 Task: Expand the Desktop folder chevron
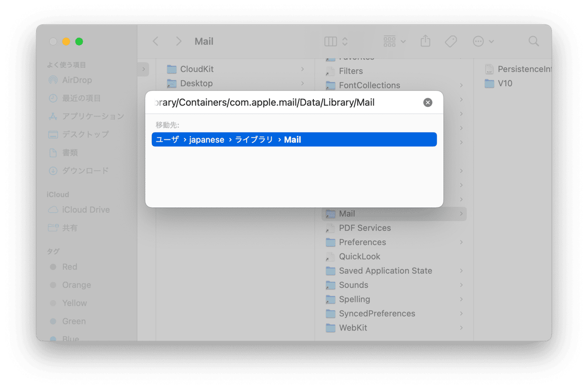(302, 84)
